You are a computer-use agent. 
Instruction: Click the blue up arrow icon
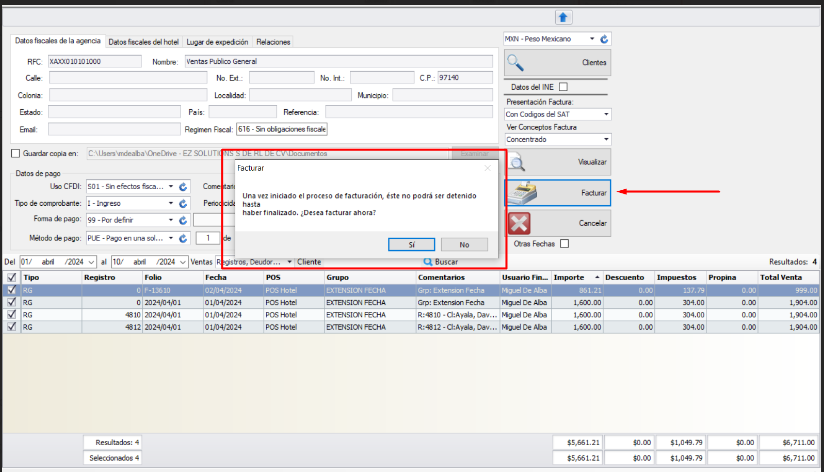click(563, 17)
